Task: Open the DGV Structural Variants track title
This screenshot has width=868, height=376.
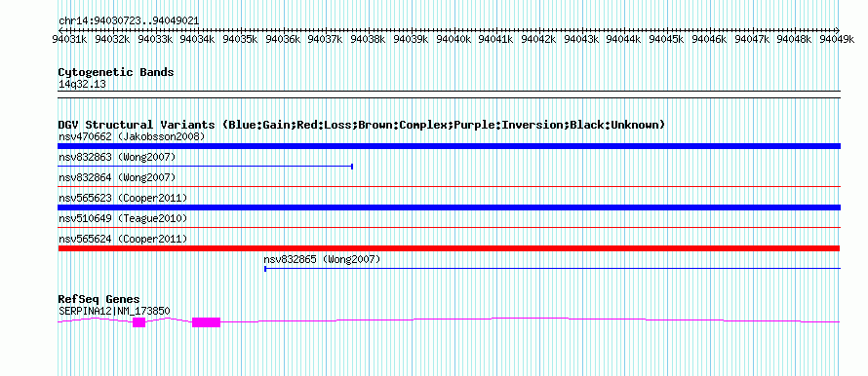Action: [361, 125]
